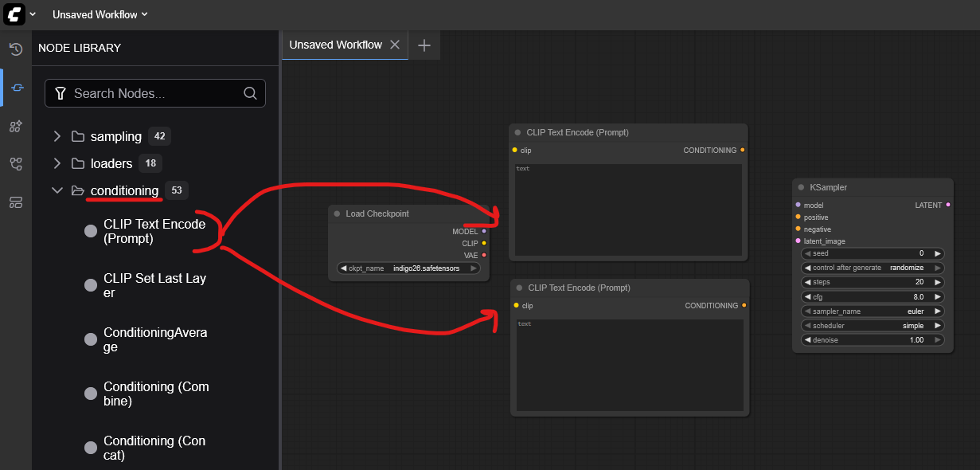Click the denoise value slider in KSampler
The width and height of the screenshot is (980, 470).
click(873, 340)
